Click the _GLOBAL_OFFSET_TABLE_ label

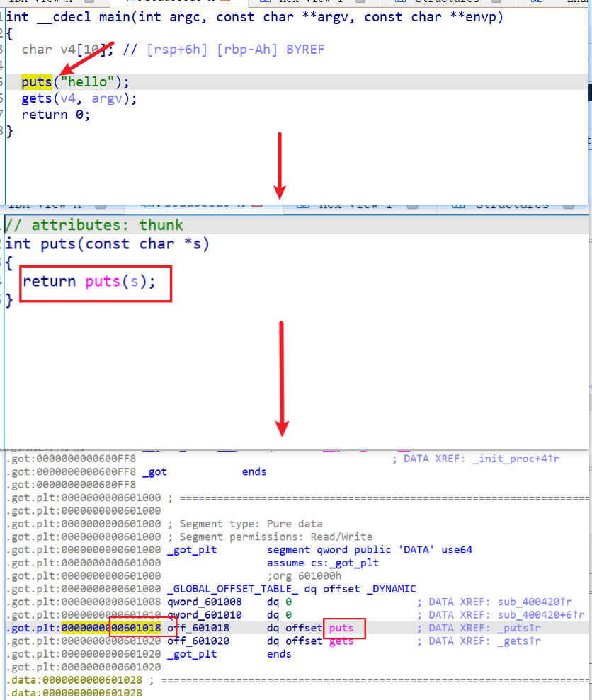(232, 589)
